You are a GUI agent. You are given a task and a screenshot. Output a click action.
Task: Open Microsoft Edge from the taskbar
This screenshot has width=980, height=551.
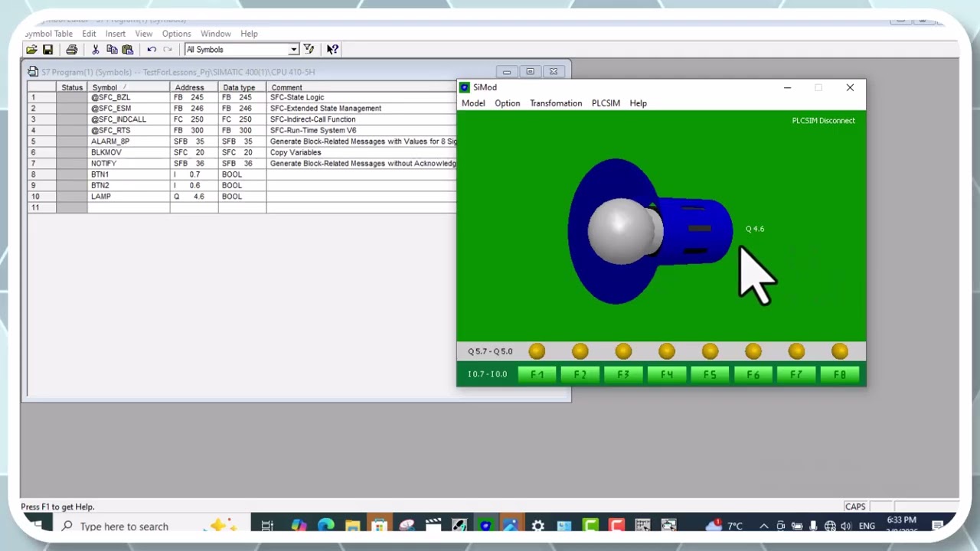326,526
